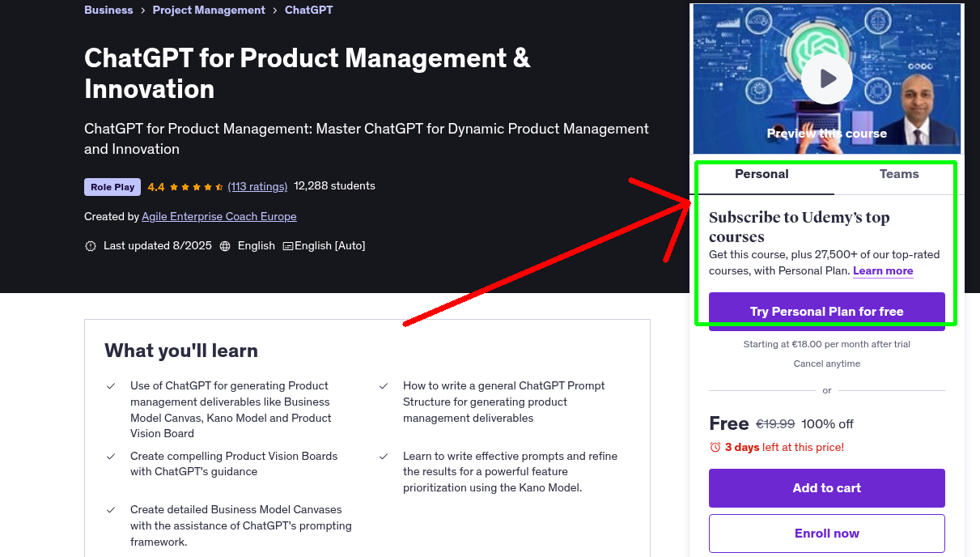Add the course to cart

tap(827, 488)
